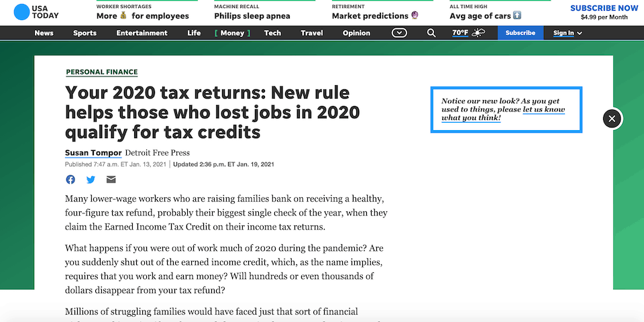Click 'let us know what you think' link
This screenshot has height=322, width=644.
pos(503,114)
